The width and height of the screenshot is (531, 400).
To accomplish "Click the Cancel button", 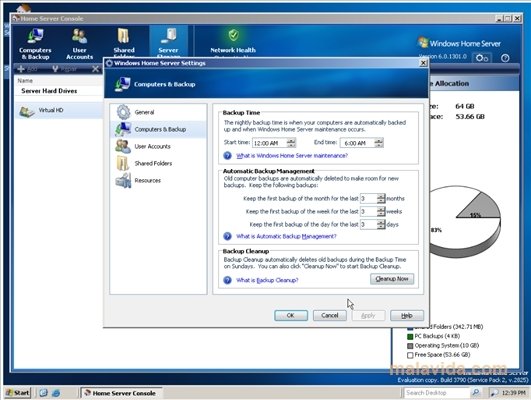I will pos(330,315).
